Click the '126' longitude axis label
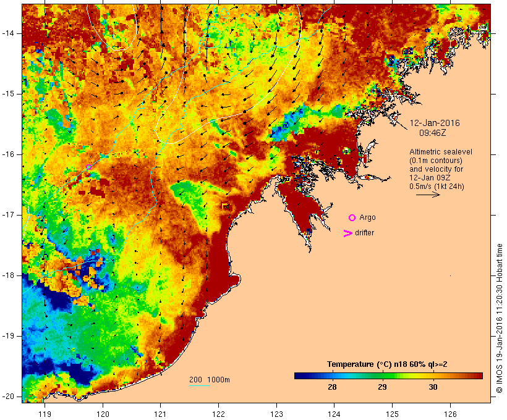Image resolution: width=507 pixels, height=420 pixels. pos(450,414)
